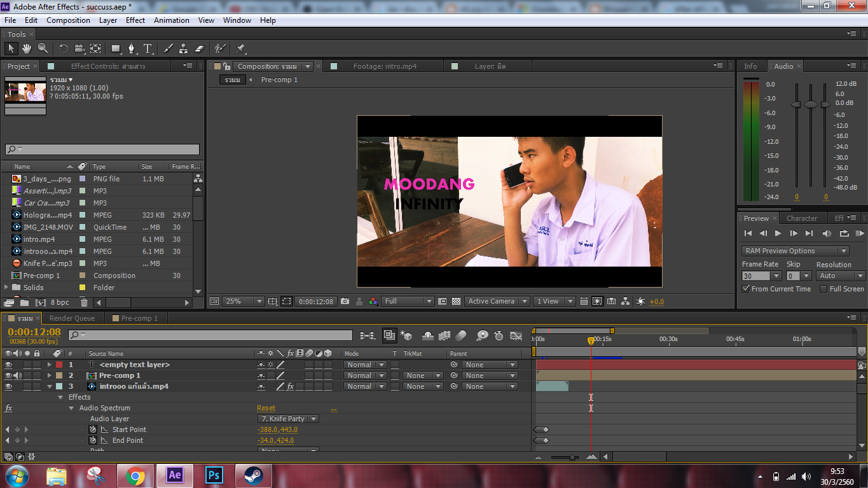The image size is (868, 488).
Task: Open the 25% magnification dropdown
Action: pyautogui.click(x=243, y=302)
